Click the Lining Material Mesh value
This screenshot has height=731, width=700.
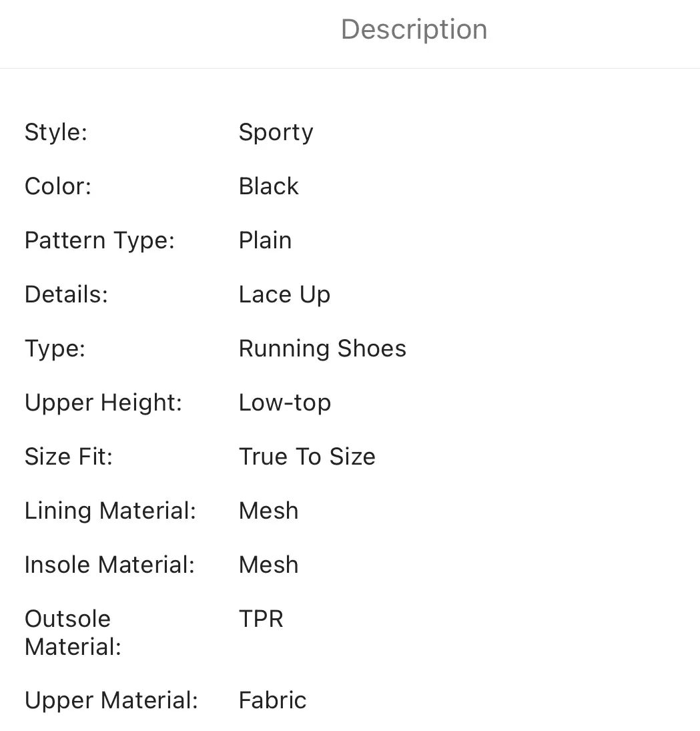(268, 511)
